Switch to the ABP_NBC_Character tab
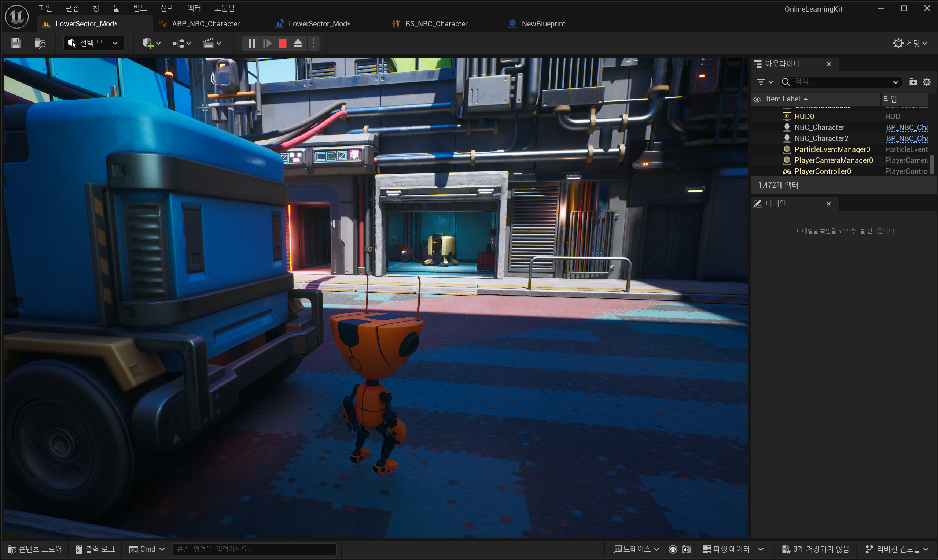This screenshot has width=938, height=560. [x=205, y=24]
